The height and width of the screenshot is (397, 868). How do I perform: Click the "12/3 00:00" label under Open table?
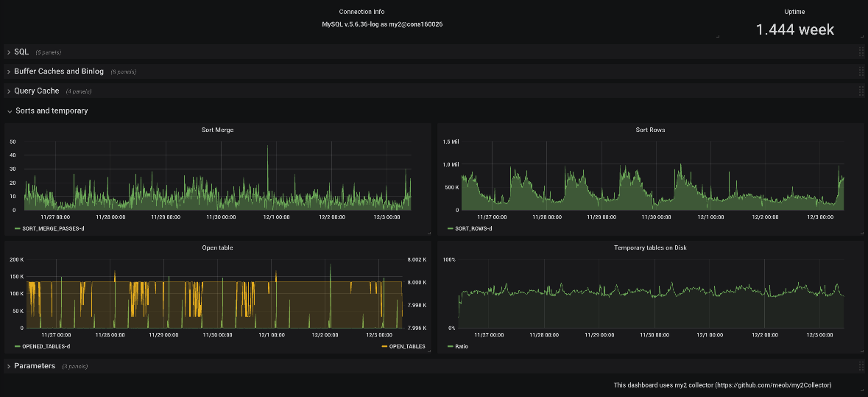[378, 335]
